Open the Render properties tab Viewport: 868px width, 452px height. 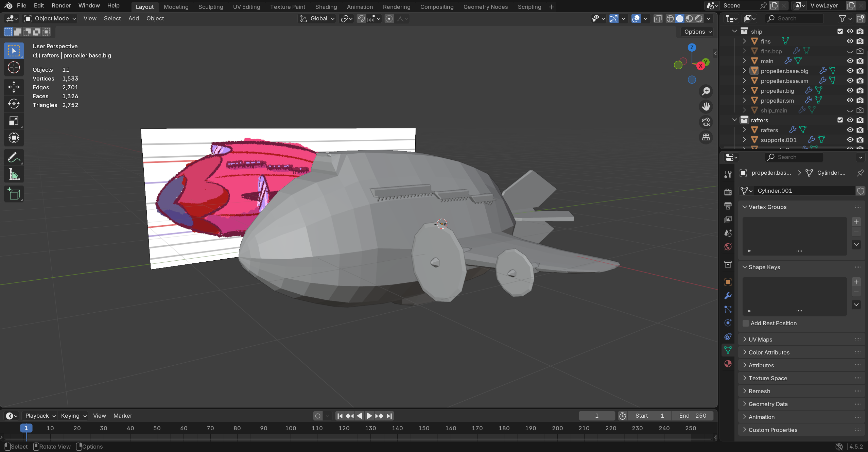point(728,192)
